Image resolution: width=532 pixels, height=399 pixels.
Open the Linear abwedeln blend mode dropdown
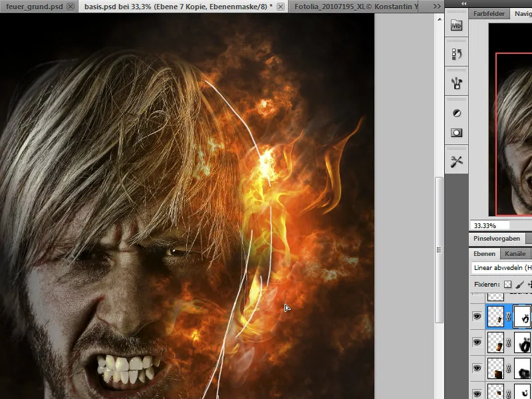coord(502,268)
